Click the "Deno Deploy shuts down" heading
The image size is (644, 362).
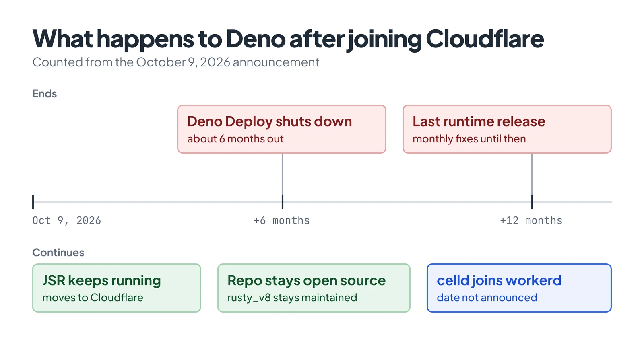click(x=270, y=121)
